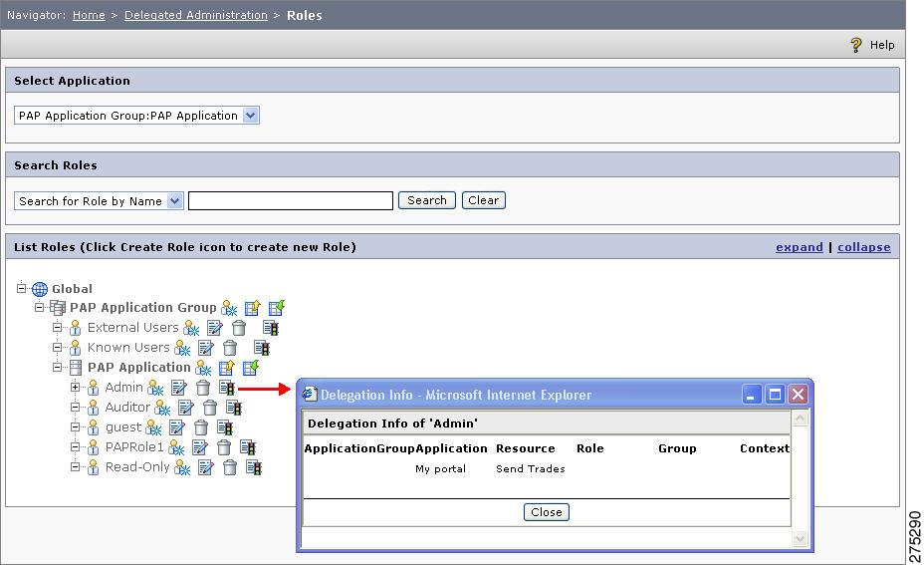
Task: Close the Delegation Info dialog using Close
Action: pyautogui.click(x=547, y=512)
